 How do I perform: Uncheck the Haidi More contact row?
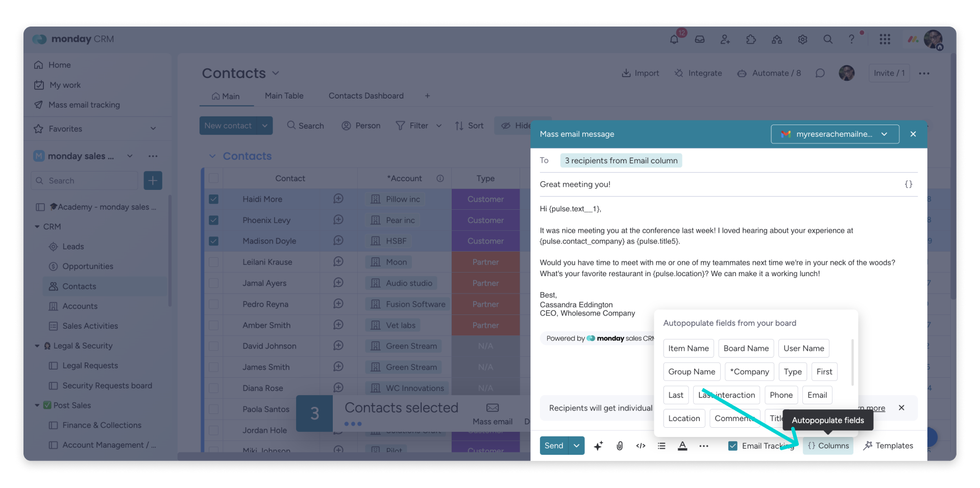click(x=214, y=199)
